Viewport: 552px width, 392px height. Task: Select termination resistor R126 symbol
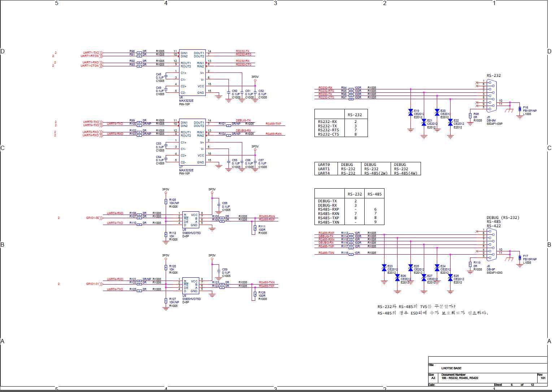coord(255,294)
